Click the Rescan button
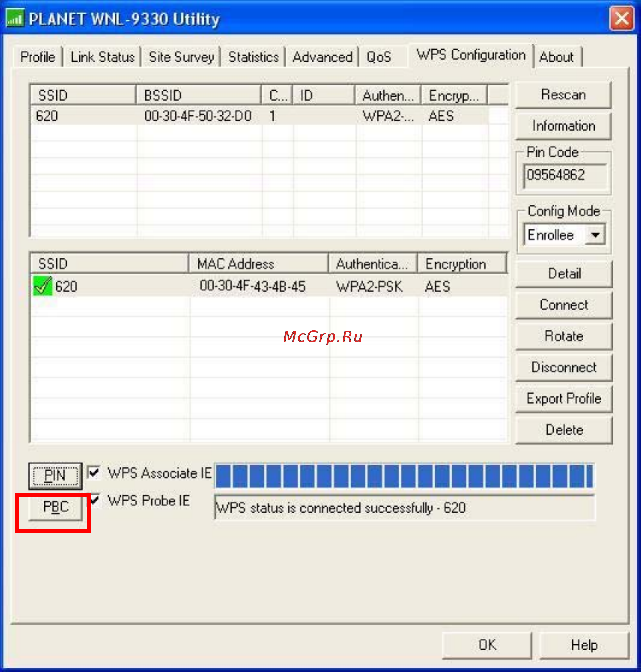The height and width of the screenshot is (672, 641). coord(563,95)
